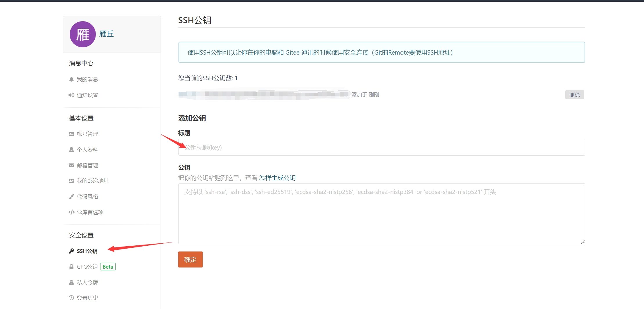Click the 您当前的SSH公钥数: 1 text
Viewport: 644px width, 309px height.
[208, 78]
